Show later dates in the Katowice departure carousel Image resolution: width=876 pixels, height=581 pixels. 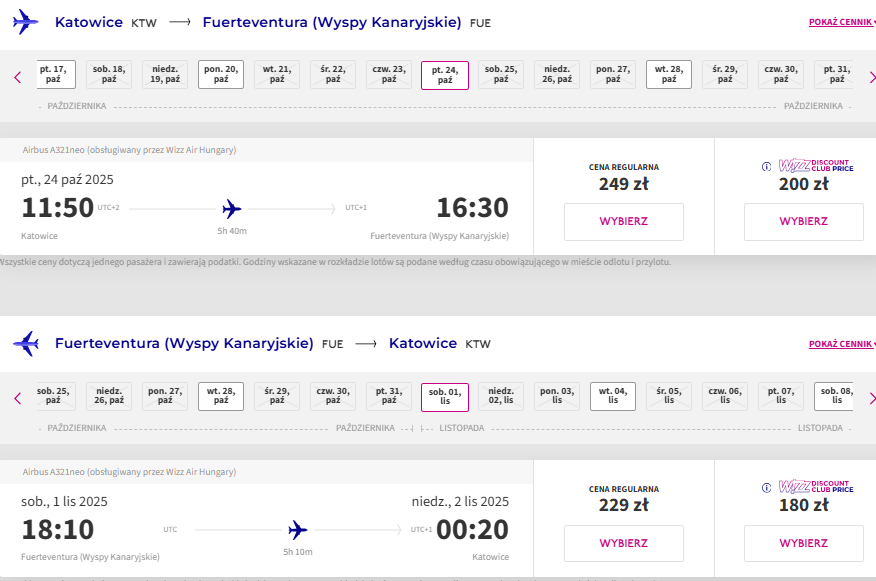[x=872, y=77]
